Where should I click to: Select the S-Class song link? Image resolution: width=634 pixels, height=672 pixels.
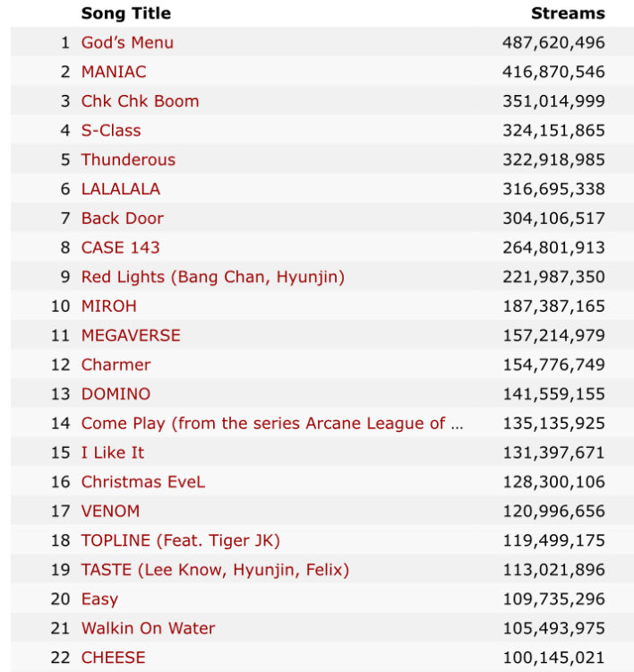click(x=111, y=130)
